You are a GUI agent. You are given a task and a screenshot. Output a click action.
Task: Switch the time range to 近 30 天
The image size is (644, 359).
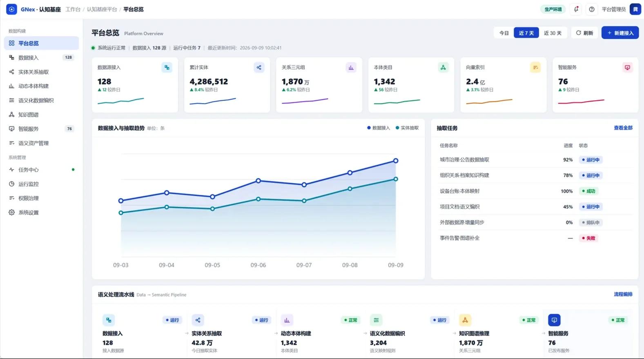coord(553,33)
